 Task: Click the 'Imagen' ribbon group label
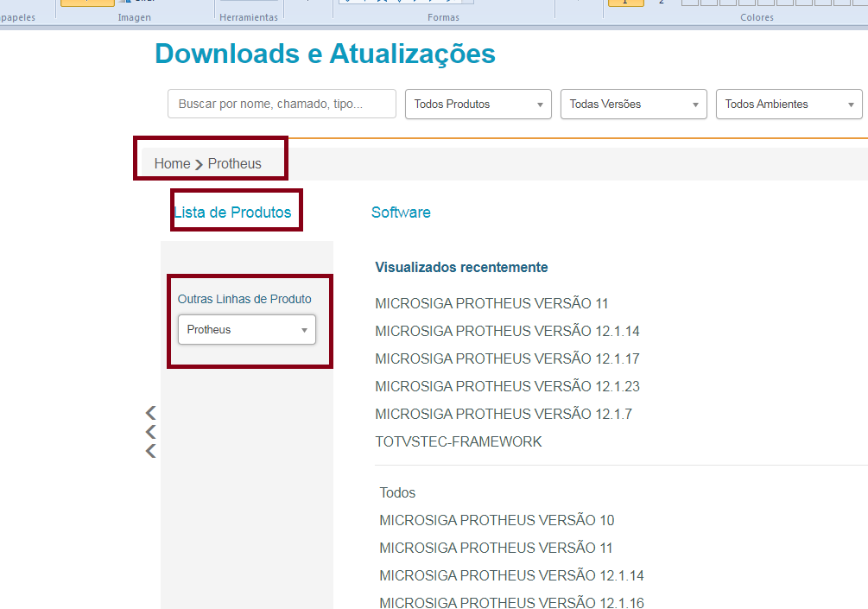[134, 18]
